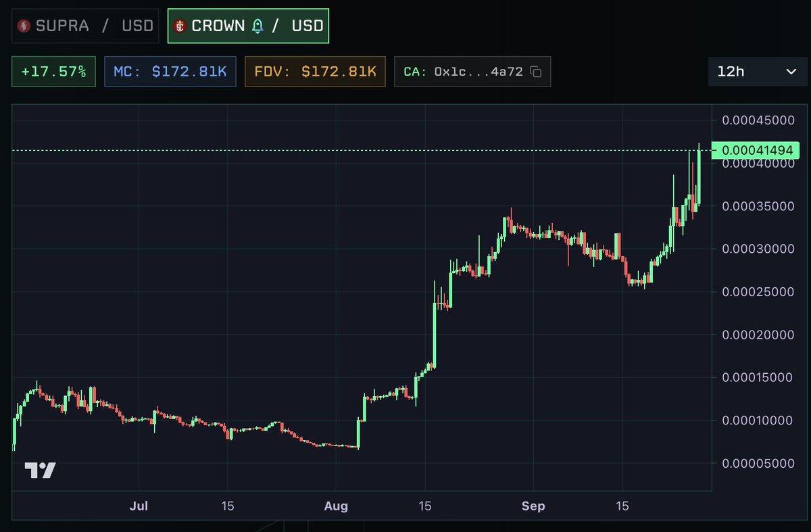
Task: Click the 0.00030000 price axis label
Action: [x=757, y=249]
